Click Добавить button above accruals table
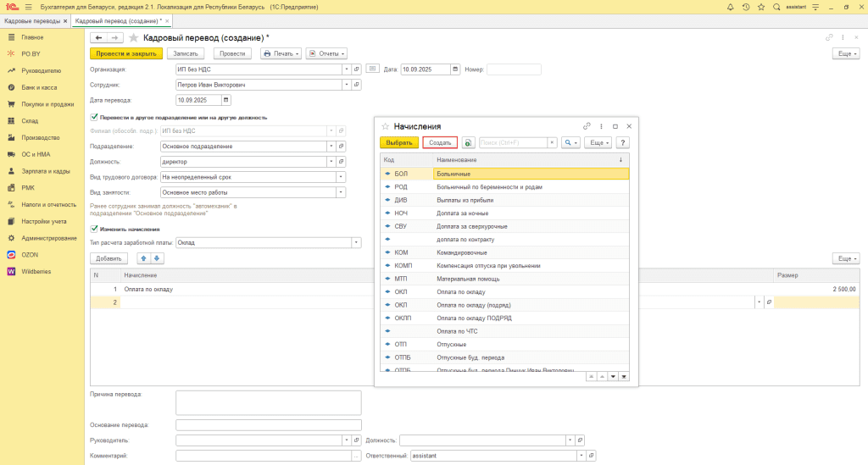This screenshot has width=868, height=465. (x=108, y=258)
